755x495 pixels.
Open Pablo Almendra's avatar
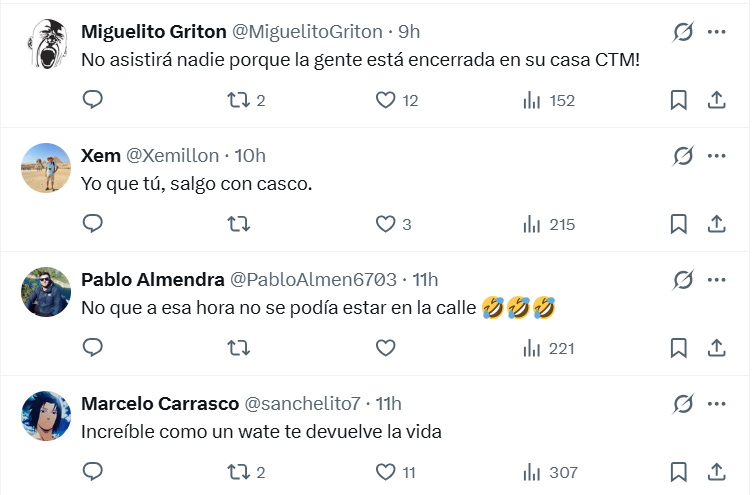click(46, 292)
